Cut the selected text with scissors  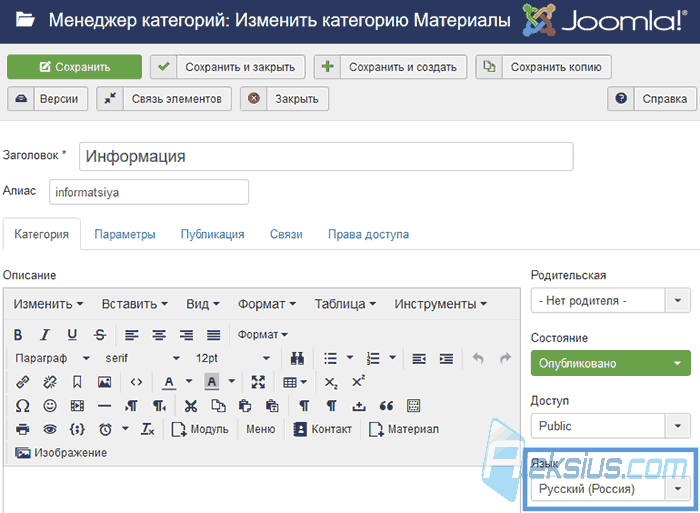point(191,406)
